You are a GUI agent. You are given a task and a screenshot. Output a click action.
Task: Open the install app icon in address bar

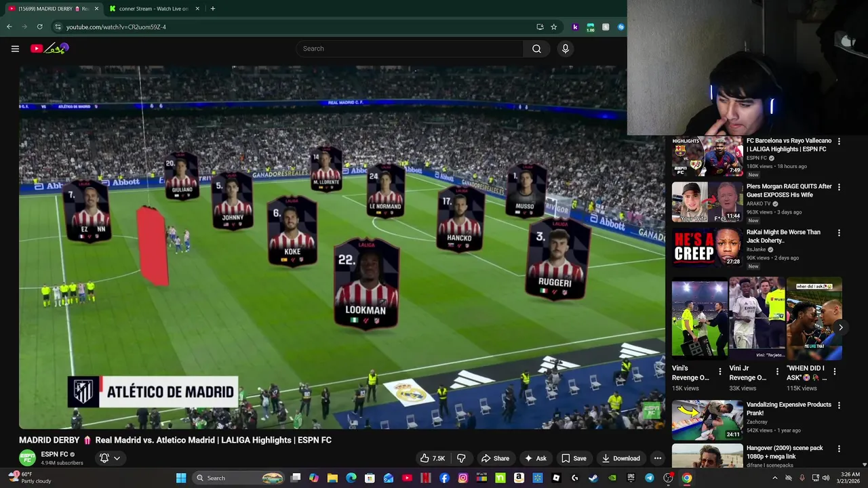click(540, 27)
